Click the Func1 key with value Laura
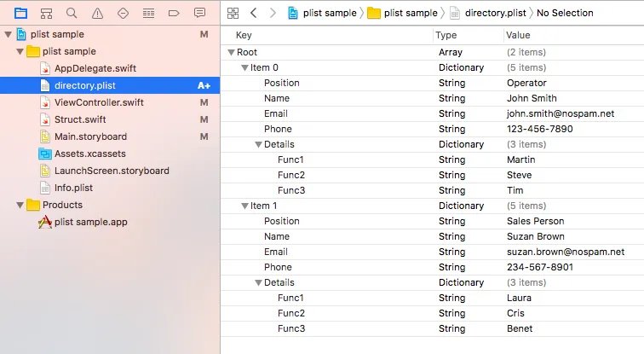Image resolution: width=644 pixels, height=354 pixels. coord(290,298)
